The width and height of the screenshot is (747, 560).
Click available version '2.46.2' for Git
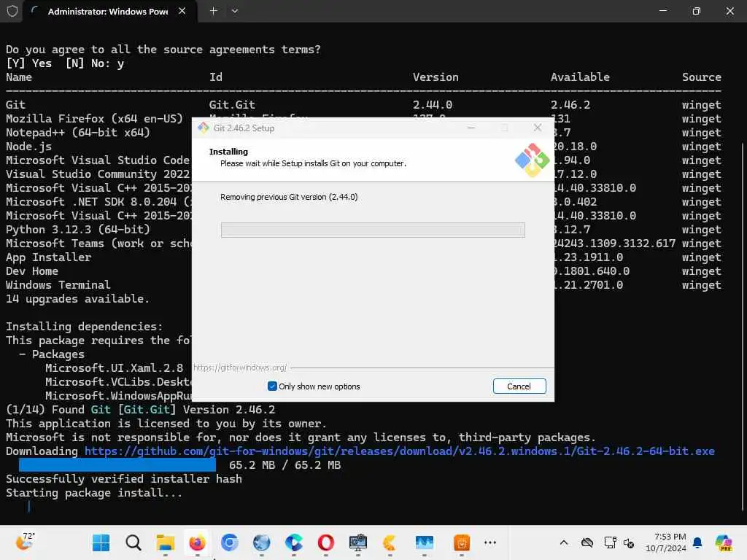coord(570,105)
